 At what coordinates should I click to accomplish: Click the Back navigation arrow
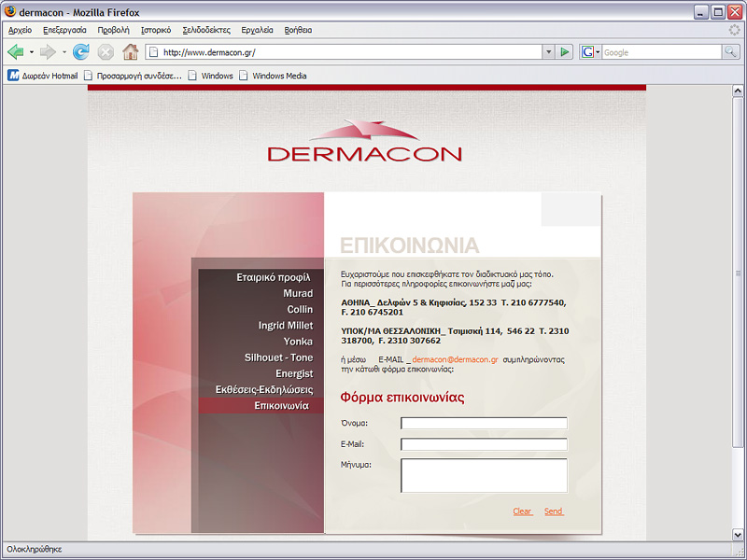(16, 52)
